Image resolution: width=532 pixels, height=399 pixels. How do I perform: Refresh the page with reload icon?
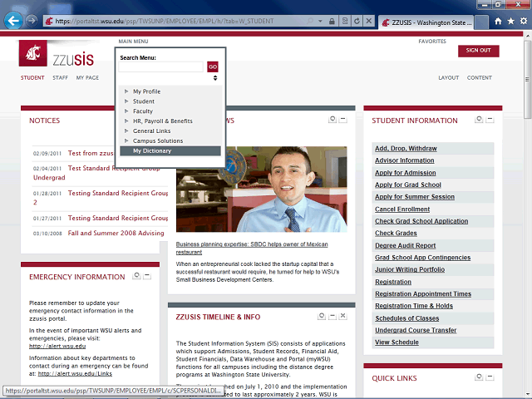[357, 21]
